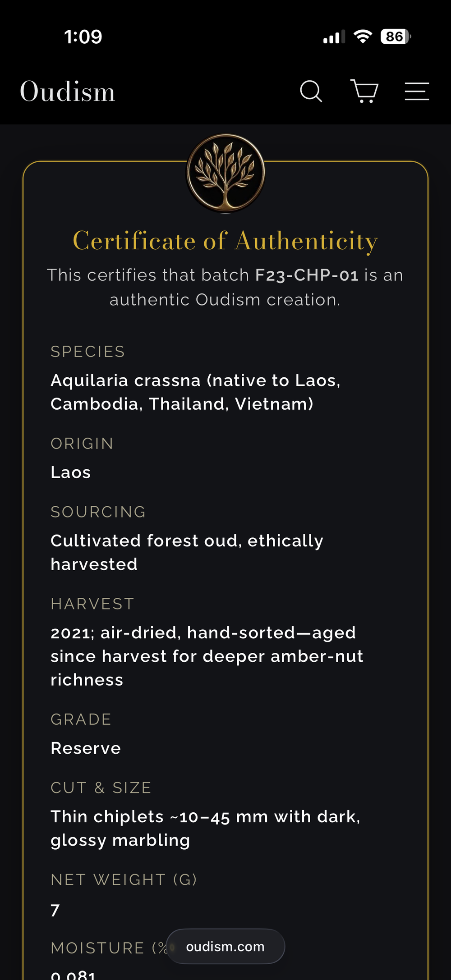Viewport: 451px width, 980px height.
Task: Click the Aquilaria crassna species text
Action: point(195,392)
